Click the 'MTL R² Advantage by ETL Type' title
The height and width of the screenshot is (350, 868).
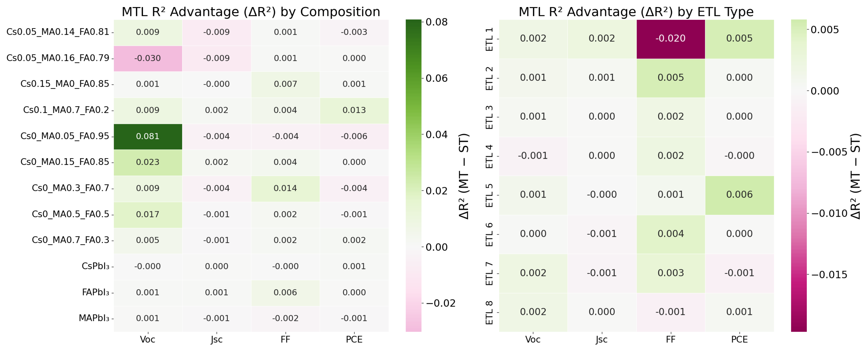(636, 12)
